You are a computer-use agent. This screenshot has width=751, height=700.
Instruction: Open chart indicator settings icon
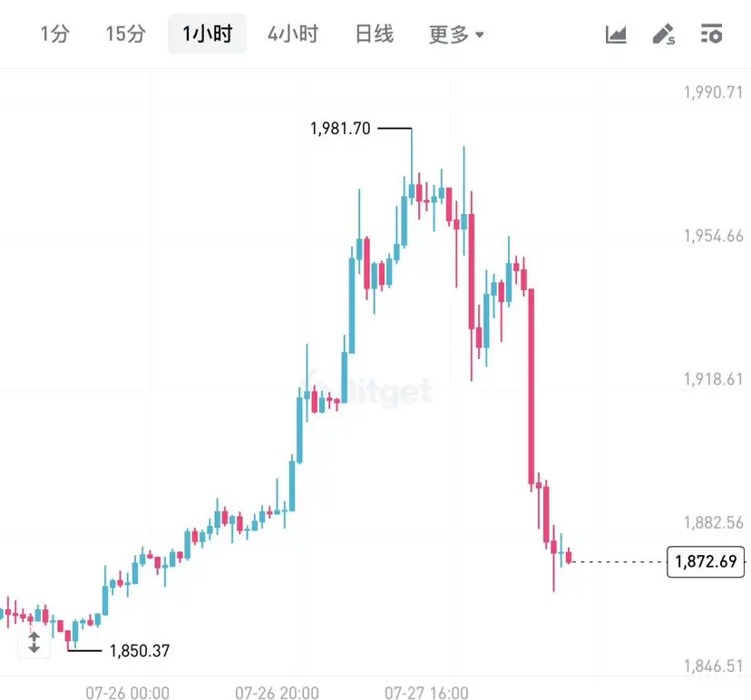711,34
